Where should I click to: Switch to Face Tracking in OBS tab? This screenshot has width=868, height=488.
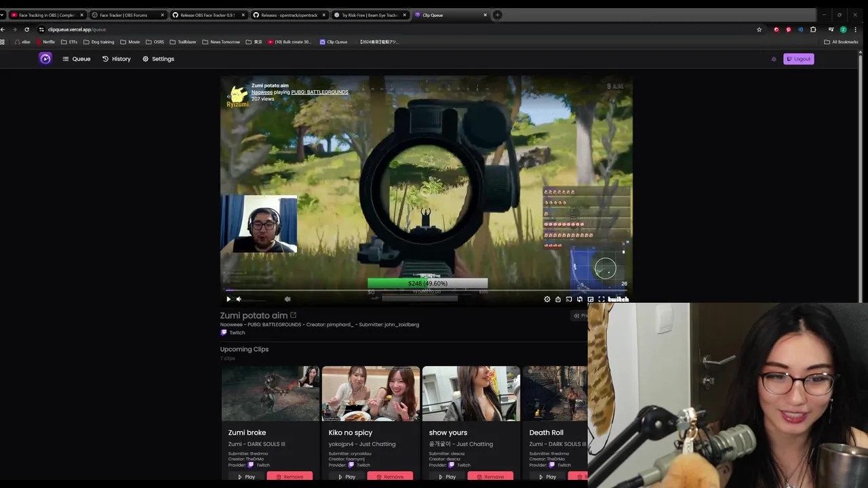point(47,15)
